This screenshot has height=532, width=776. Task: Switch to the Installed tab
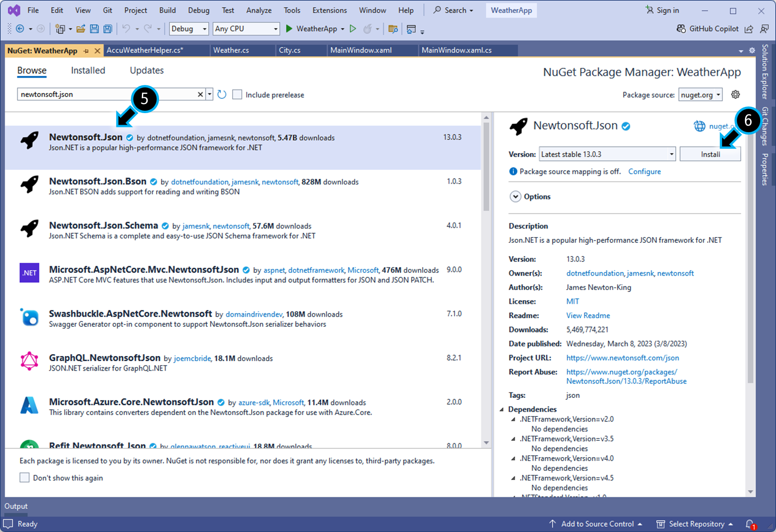pos(88,70)
